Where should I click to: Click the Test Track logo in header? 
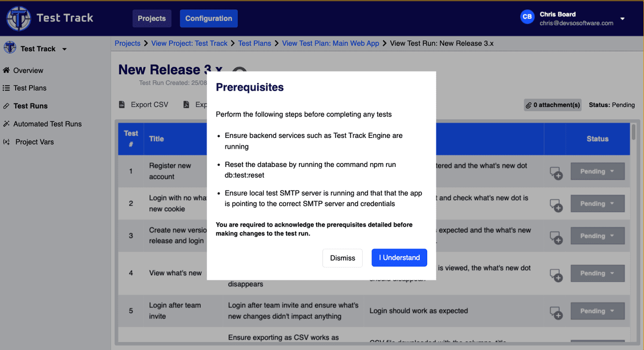tap(18, 19)
